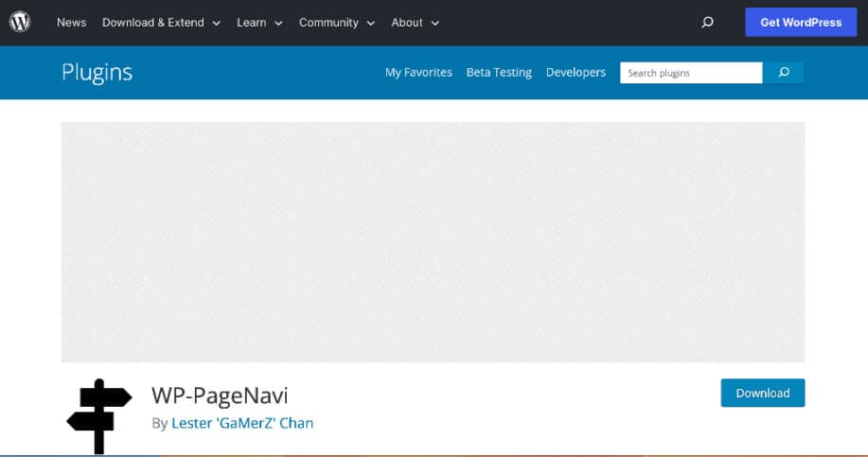
Task: Open Lester 'GaMerZ' Chan author page
Action: [242, 423]
